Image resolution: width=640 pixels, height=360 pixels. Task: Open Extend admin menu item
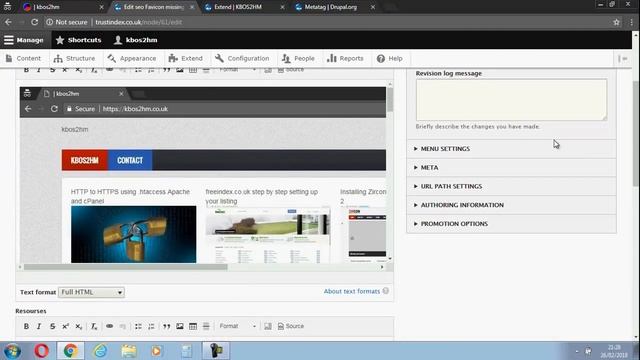pyautogui.click(x=186, y=58)
